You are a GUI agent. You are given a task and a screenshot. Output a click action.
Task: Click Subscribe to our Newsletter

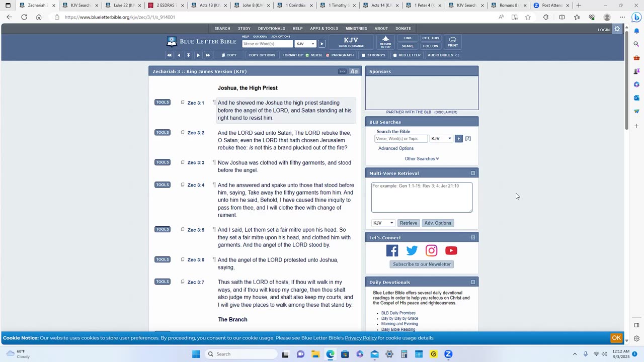[422, 264]
